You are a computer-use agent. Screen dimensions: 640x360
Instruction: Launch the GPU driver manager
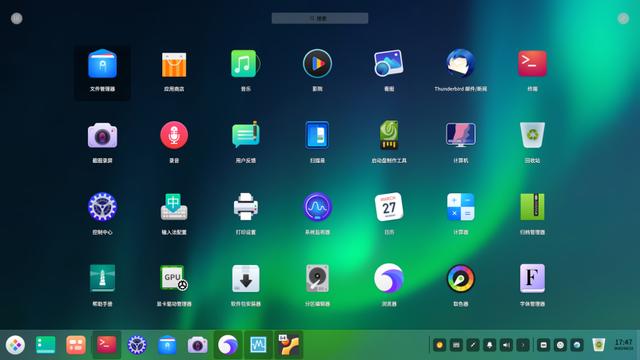[174, 278]
